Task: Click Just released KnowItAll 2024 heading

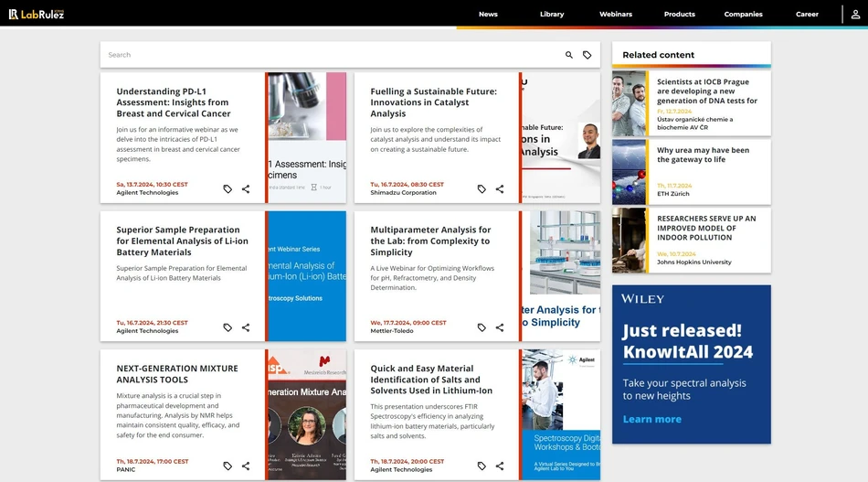Action: pos(687,341)
